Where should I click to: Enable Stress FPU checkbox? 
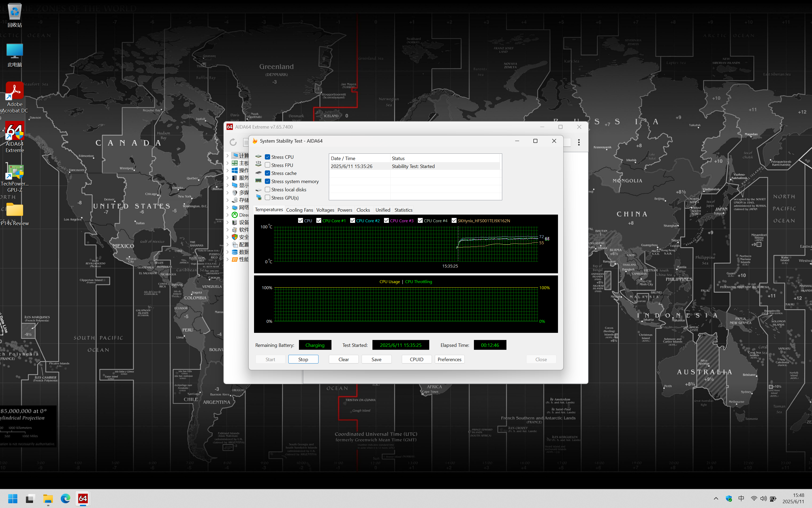267,165
